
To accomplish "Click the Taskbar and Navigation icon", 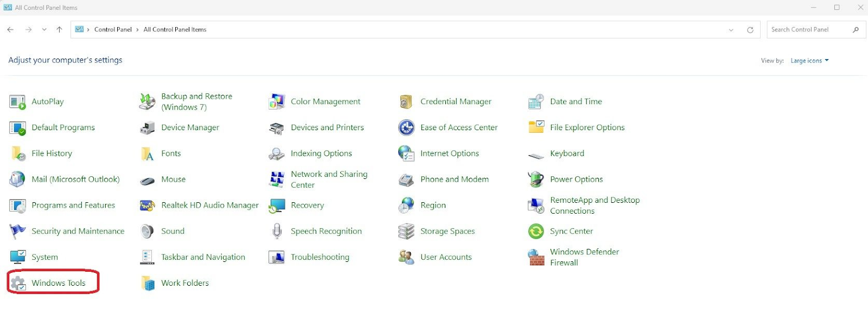I will 147,257.
